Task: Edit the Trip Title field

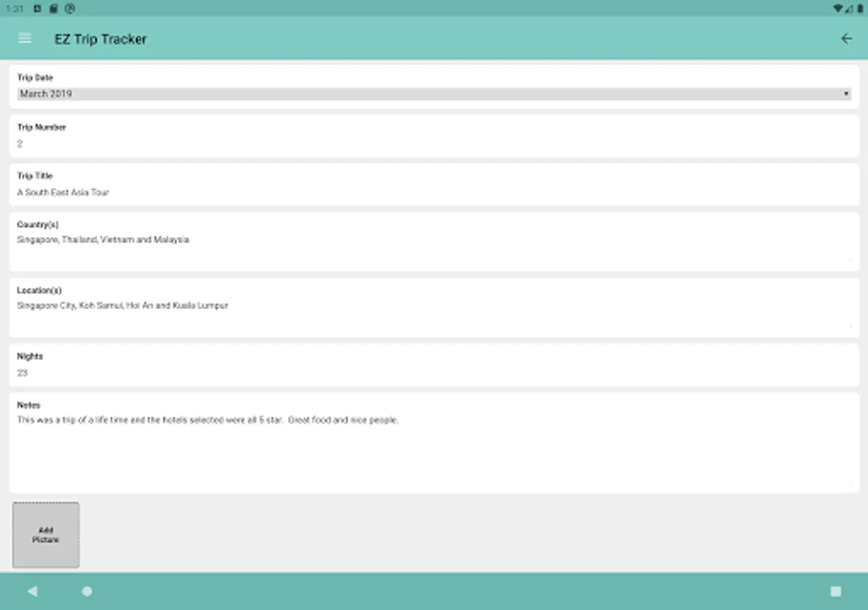Action: pyautogui.click(x=434, y=192)
